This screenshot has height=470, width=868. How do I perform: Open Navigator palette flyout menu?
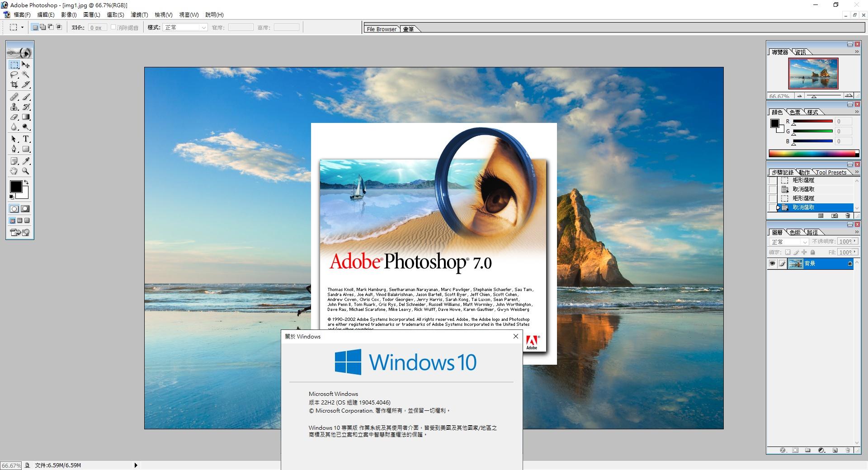856,52
